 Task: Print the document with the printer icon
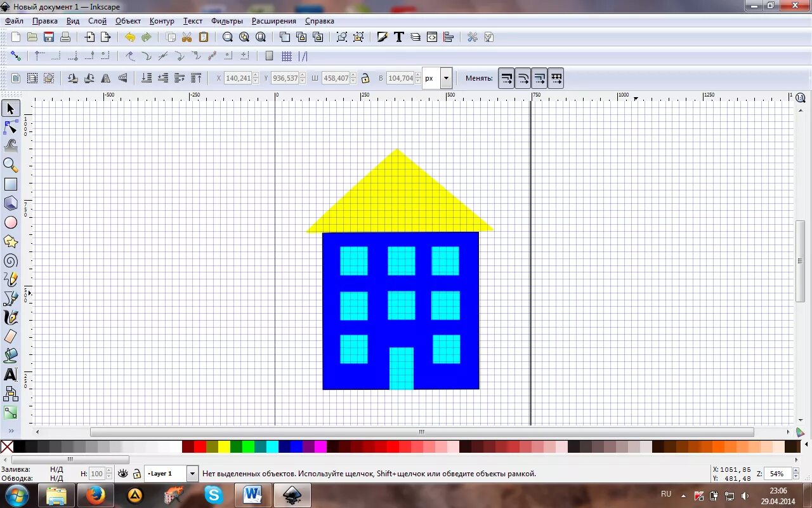(x=65, y=37)
